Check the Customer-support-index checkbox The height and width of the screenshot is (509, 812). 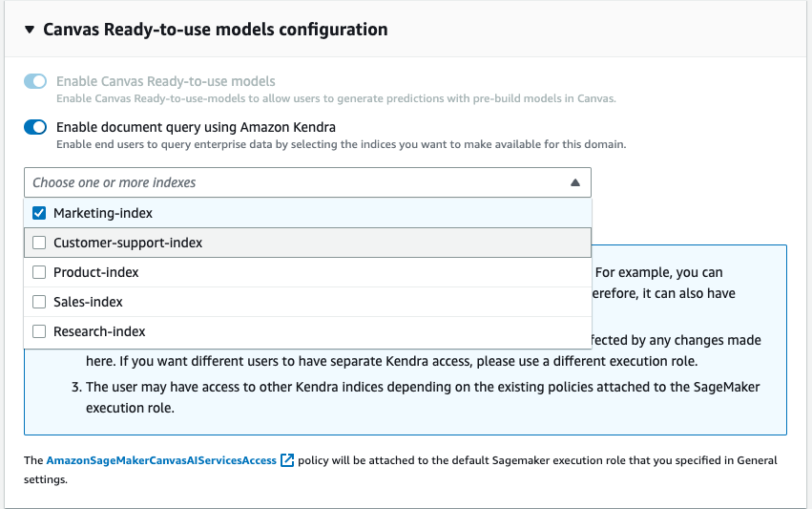pos(39,243)
